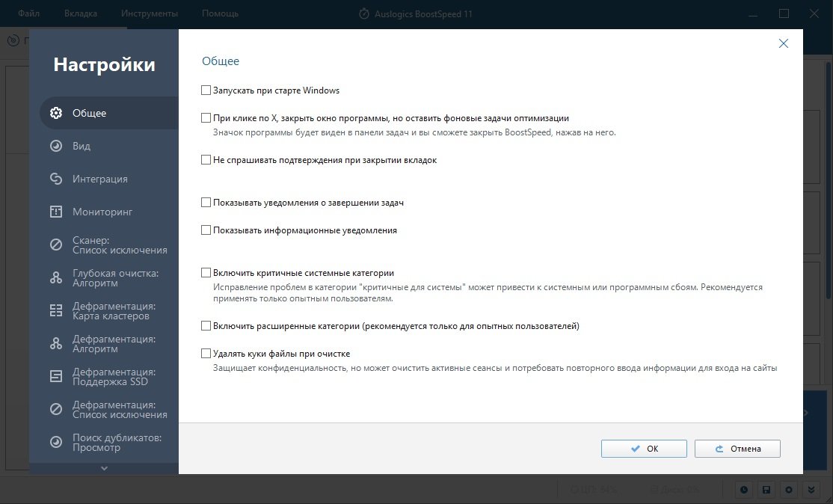
Task: Tick Не спрашивать подтверждения при закрытии вкладок
Action: pyautogui.click(x=206, y=160)
